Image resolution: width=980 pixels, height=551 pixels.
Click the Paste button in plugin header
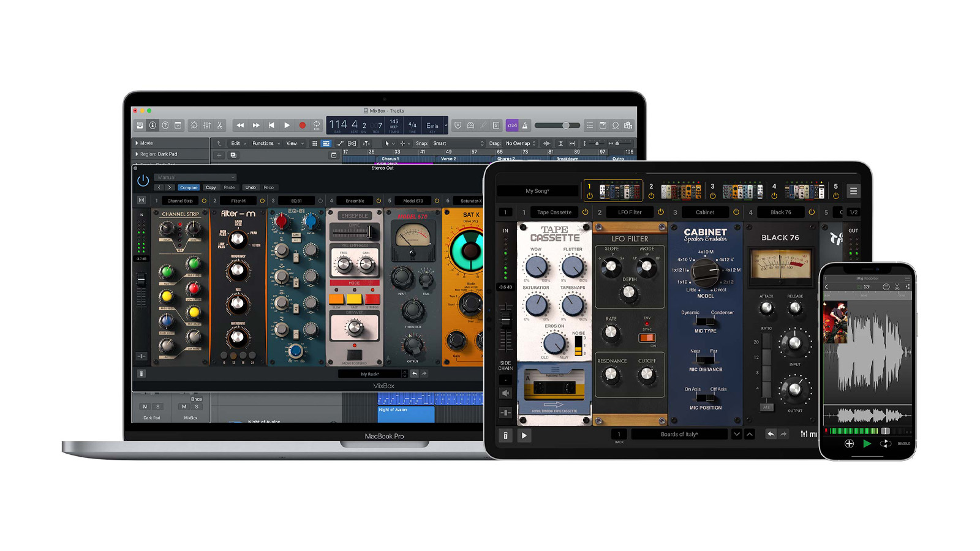[229, 187]
